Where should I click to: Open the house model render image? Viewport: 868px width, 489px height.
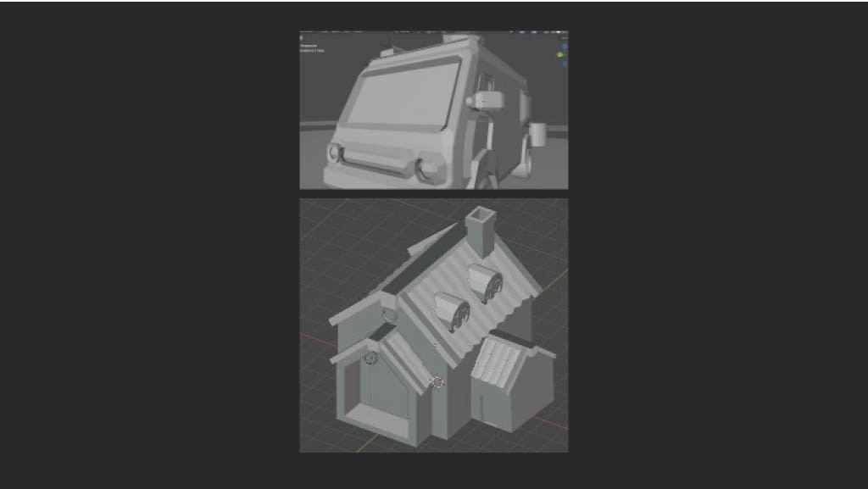[x=433, y=325]
